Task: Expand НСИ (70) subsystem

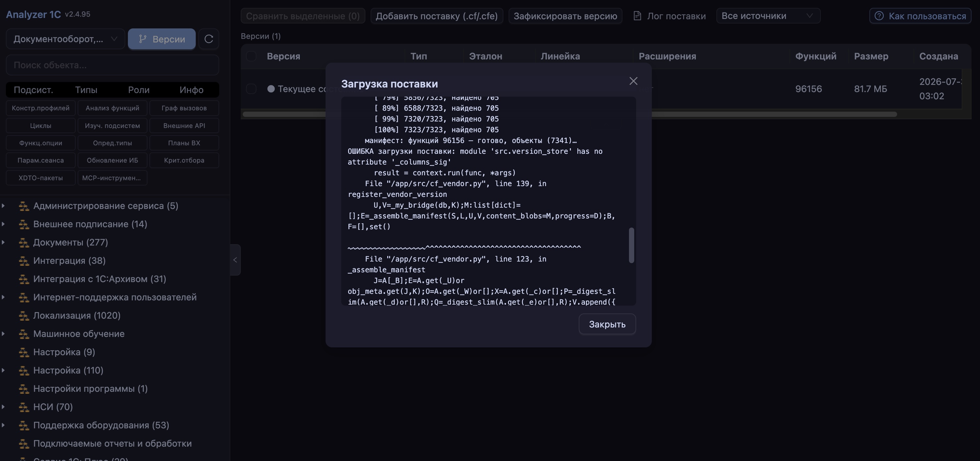Action: click(3, 406)
